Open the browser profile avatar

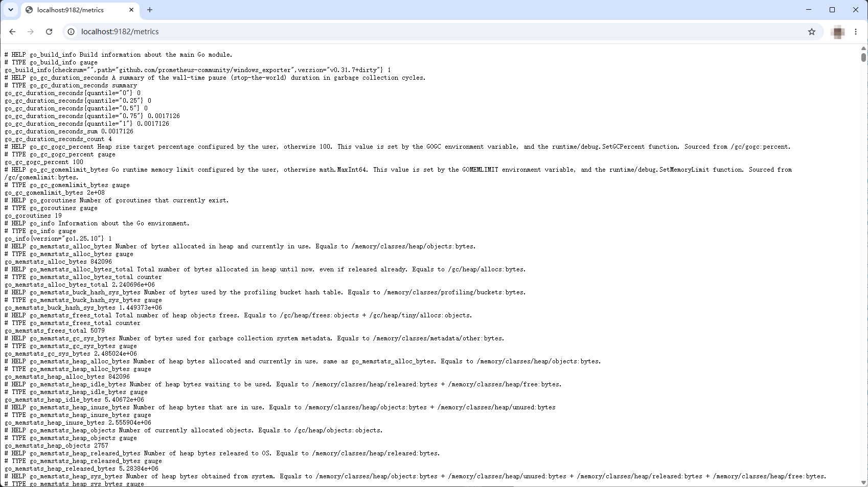838,32
